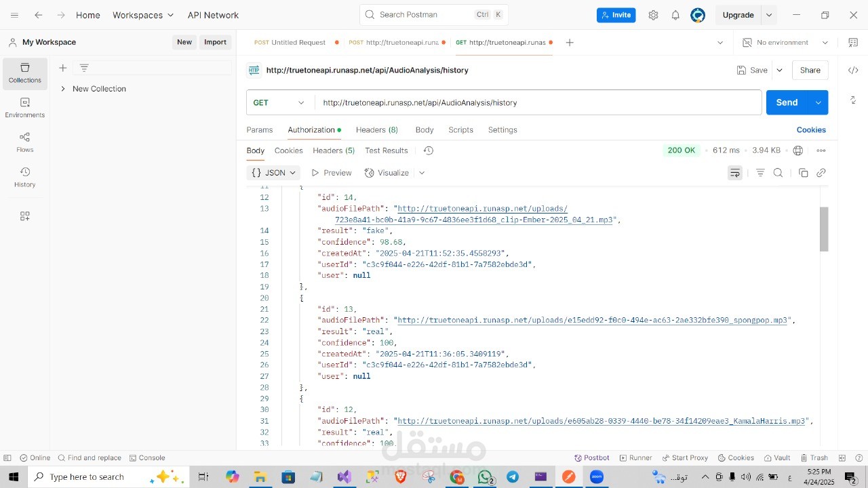This screenshot has width=868, height=488.
Task: Open the request Settings tab
Action: (x=502, y=130)
